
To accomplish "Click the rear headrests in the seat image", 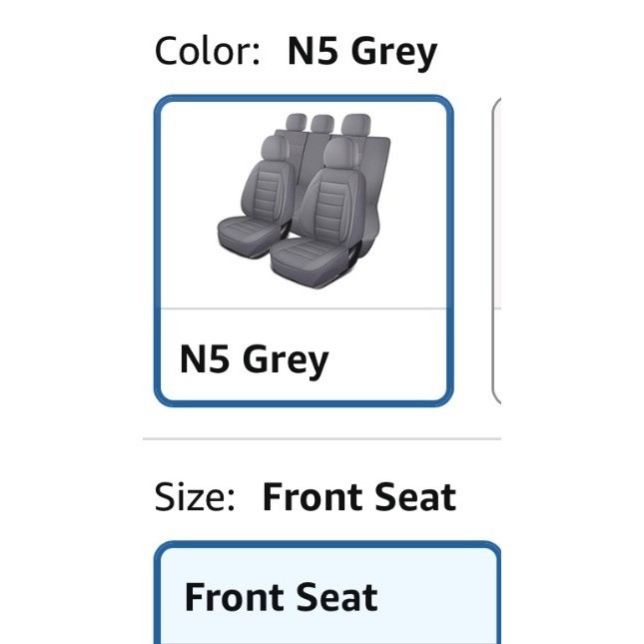I will tap(322, 124).
